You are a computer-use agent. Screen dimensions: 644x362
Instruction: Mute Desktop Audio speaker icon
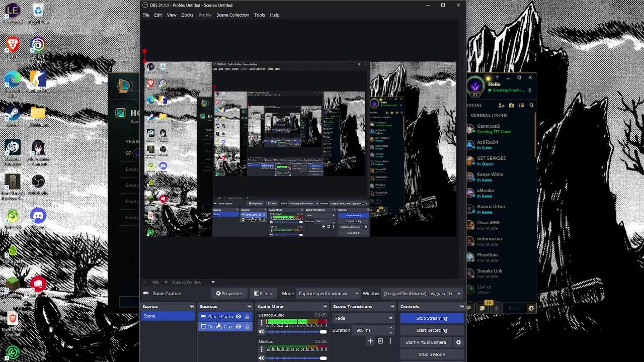pyautogui.click(x=261, y=332)
